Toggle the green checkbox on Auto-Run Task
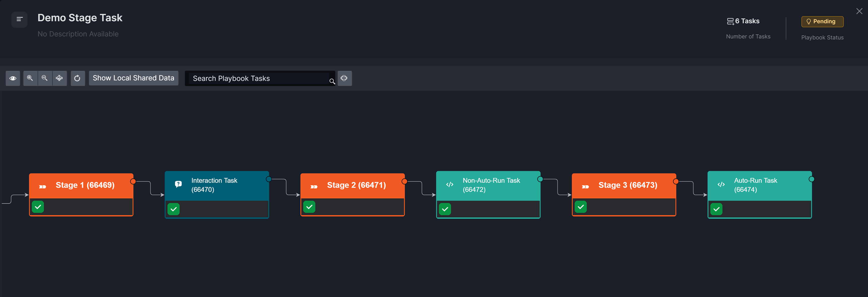Screen dimensions: 868x297 [716, 209]
